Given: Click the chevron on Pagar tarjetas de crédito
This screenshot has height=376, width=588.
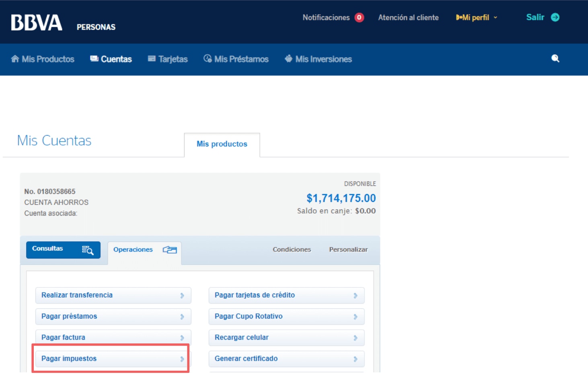Looking at the screenshot, I should point(356,296).
